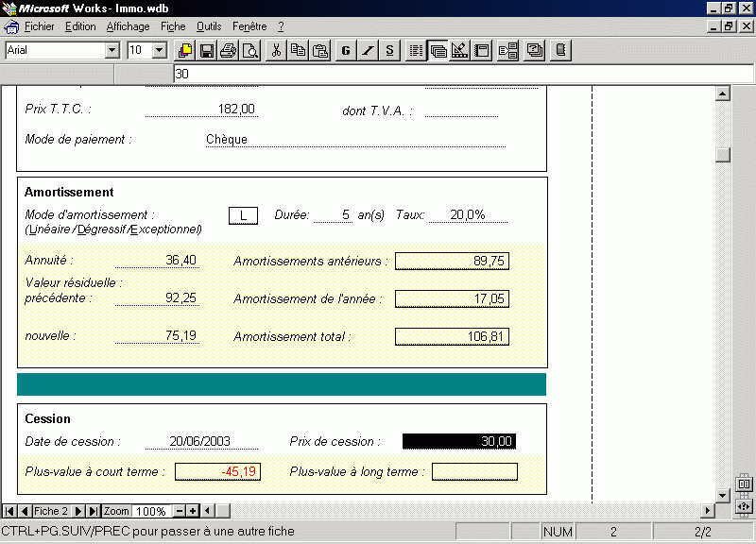Open the Fichier menu
756x544 pixels.
pyautogui.click(x=39, y=26)
